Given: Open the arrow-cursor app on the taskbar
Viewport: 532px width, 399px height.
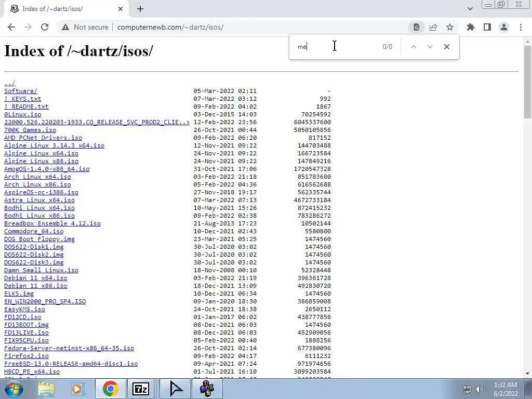Looking at the screenshot, I should (x=176, y=389).
